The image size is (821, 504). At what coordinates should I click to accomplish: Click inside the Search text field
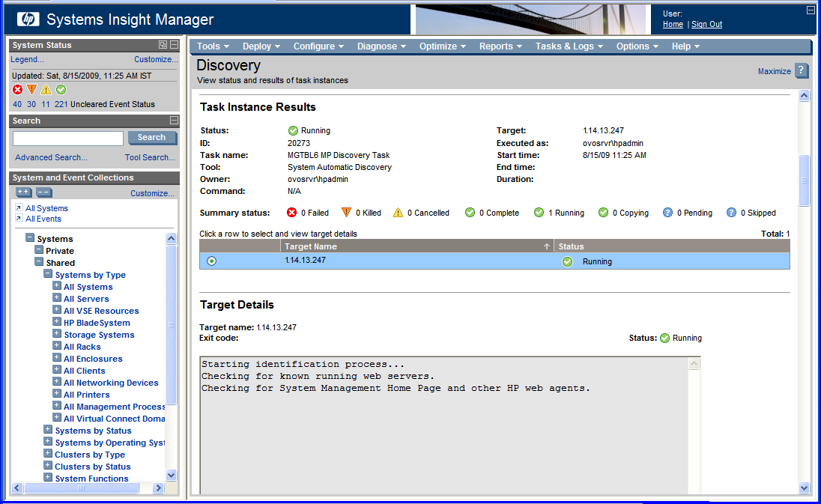coord(68,138)
